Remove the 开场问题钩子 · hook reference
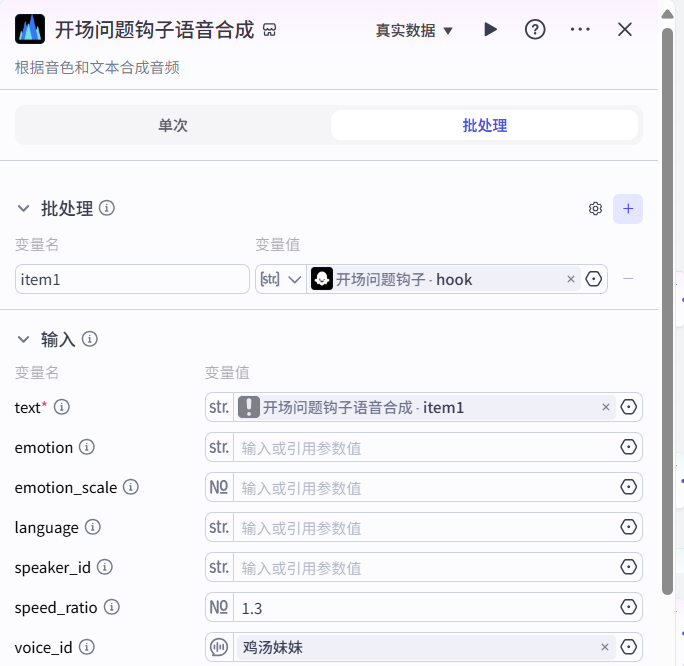 click(x=571, y=279)
